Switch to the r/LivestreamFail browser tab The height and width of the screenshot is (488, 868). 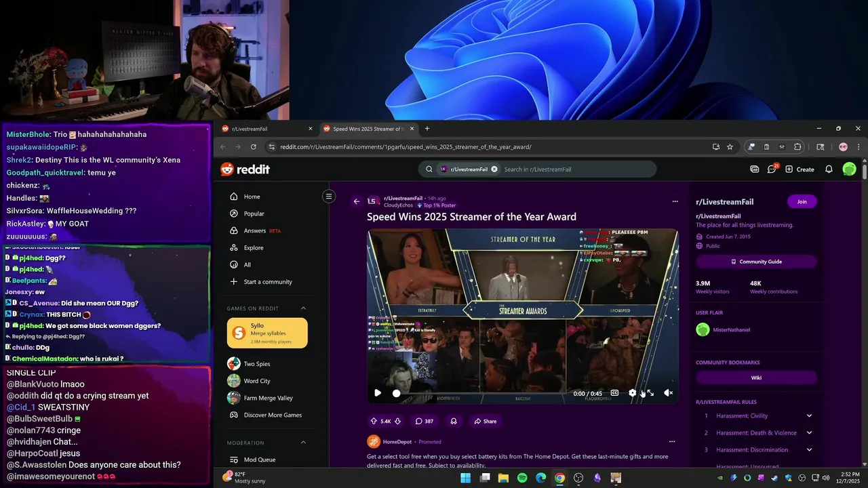(x=268, y=129)
